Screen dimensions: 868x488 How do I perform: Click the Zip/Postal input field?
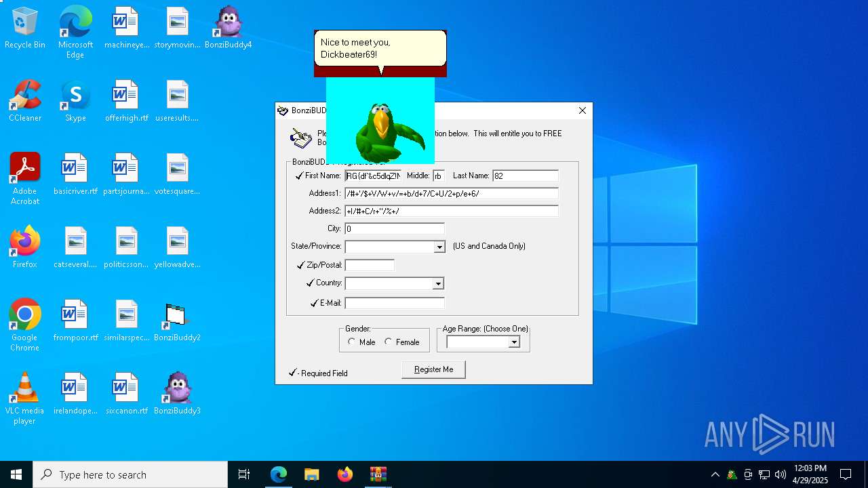(x=370, y=265)
